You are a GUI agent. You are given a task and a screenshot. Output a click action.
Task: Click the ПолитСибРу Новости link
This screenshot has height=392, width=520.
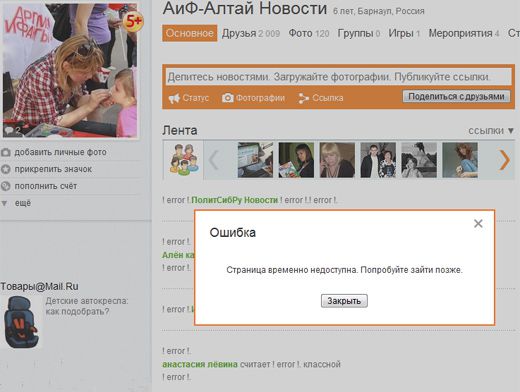pyautogui.click(x=235, y=200)
